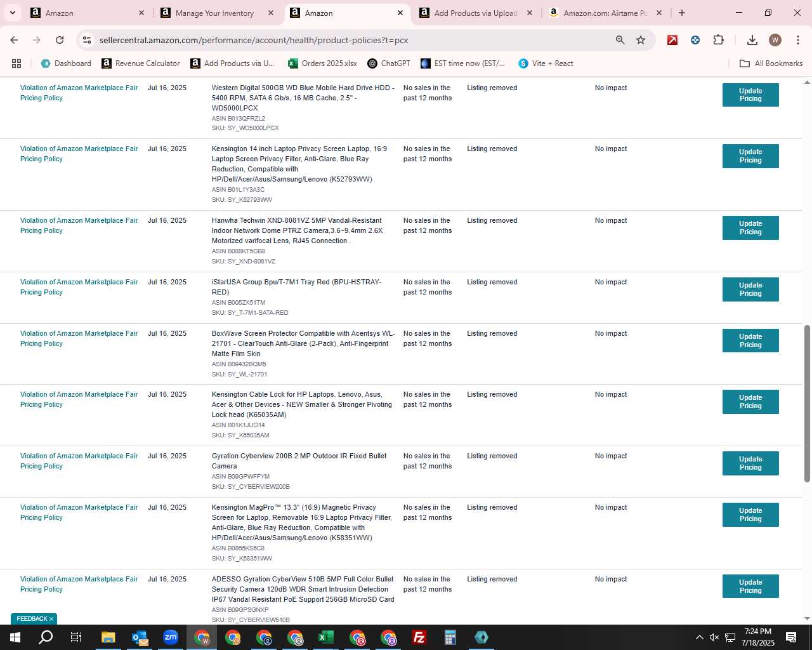The width and height of the screenshot is (812, 650).
Task: Click SKU SY_K52793WW text
Action: pyautogui.click(x=242, y=200)
